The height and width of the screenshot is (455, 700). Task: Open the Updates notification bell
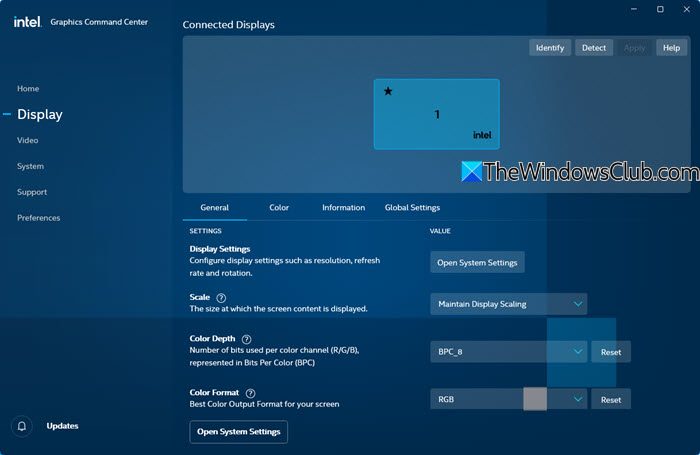coord(21,426)
